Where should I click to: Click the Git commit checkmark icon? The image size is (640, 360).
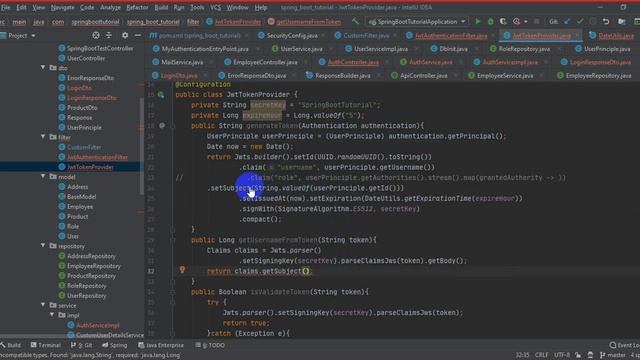pos(580,21)
